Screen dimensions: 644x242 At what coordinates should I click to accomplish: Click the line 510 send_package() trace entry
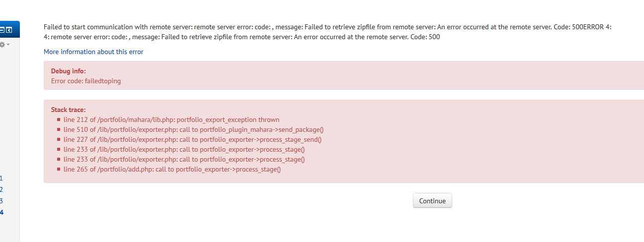193,129
